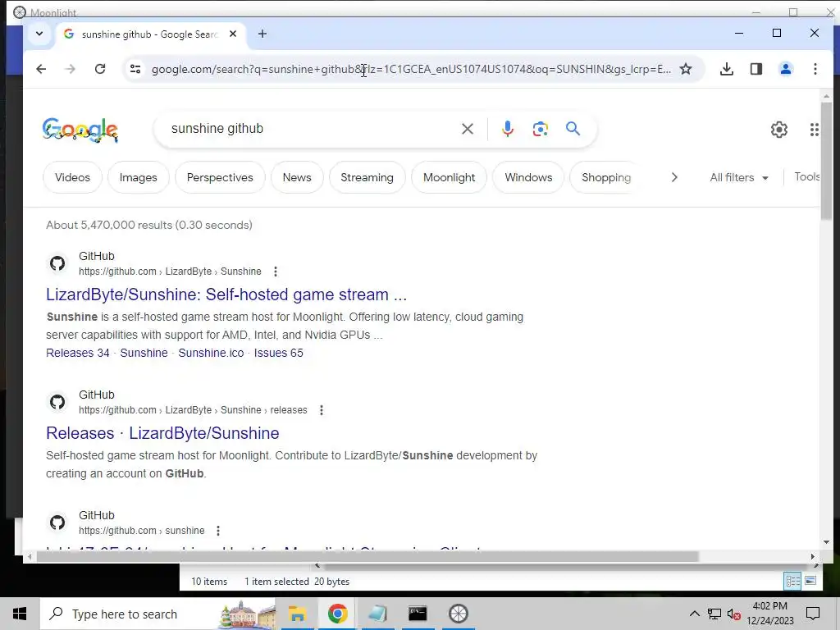The image size is (840, 630).
Task: Open LizardByte/Sunshine Self-hosted game stream link
Action: pos(226,294)
